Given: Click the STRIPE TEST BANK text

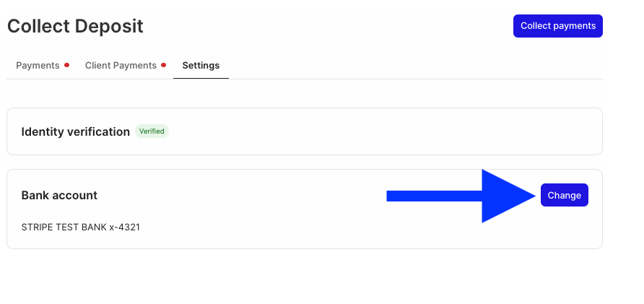Looking at the screenshot, I should point(64,227).
